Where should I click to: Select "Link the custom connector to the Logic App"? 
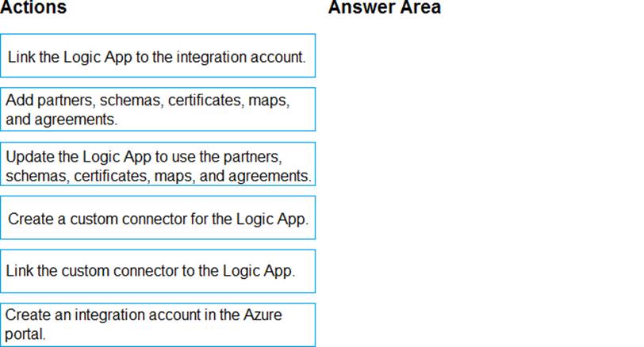[x=158, y=271]
